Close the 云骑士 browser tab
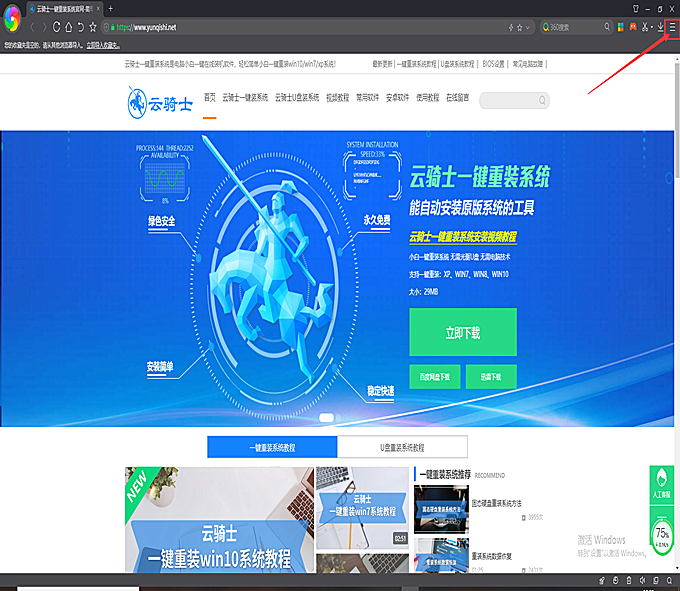The width and height of the screenshot is (680, 591). coord(98,8)
